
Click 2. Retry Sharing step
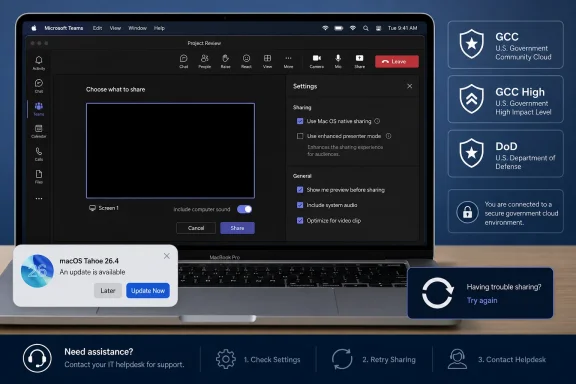(374, 359)
